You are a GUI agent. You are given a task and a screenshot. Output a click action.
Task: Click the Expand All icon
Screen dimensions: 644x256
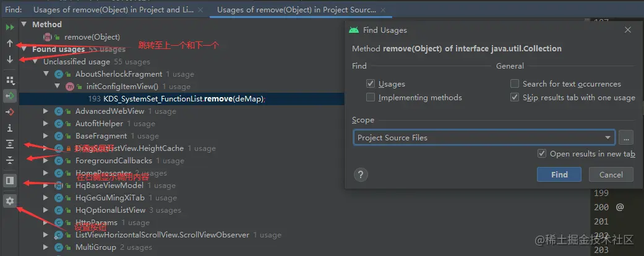[10, 144]
